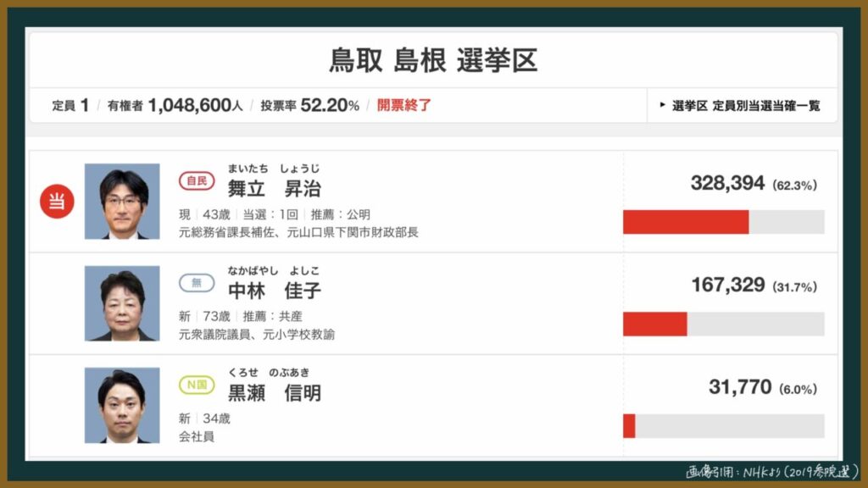Click the red 開票終了 status text
Image resolution: width=868 pixels, height=488 pixels.
click(x=404, y=106)
